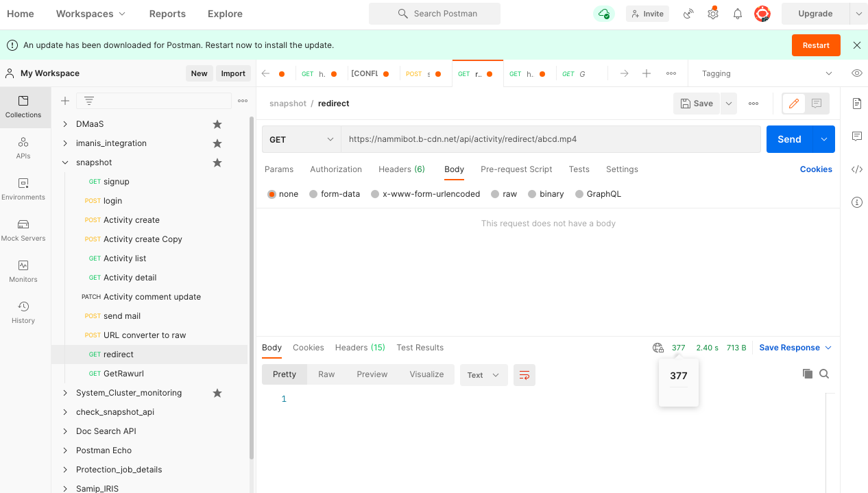Click the Import button
The width and height of the screenshot is (868, 493).
click(x=233, y=73)
